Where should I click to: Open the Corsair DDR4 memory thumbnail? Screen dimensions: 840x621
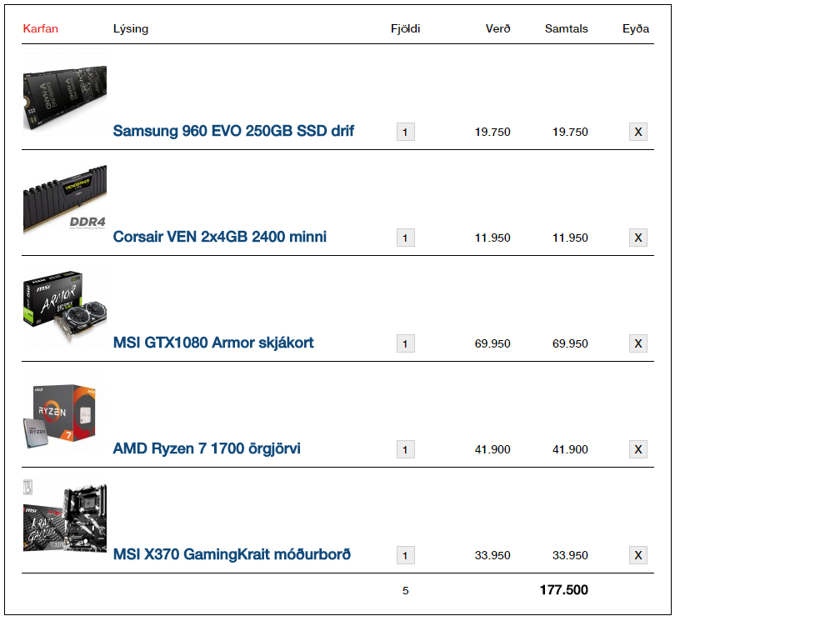pyautogui.click(x=65, y=200)
